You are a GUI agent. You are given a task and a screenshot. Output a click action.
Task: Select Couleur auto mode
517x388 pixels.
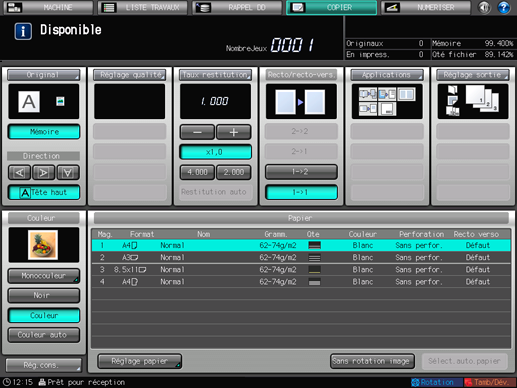tap(44, 335)
